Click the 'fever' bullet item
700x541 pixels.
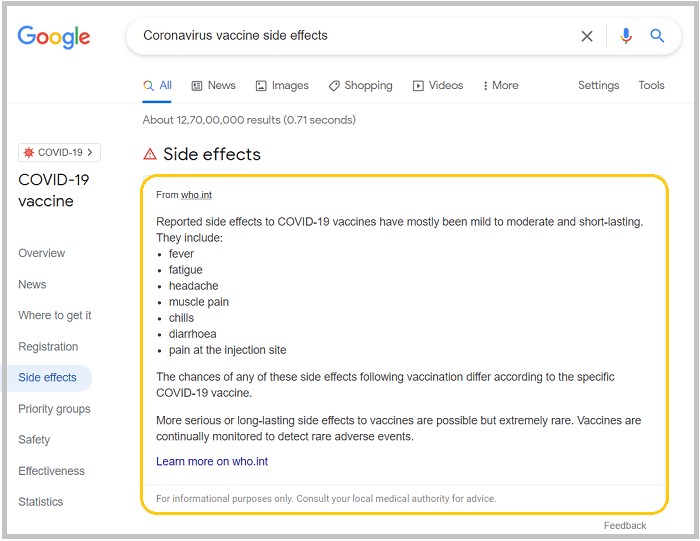(181, 254)
